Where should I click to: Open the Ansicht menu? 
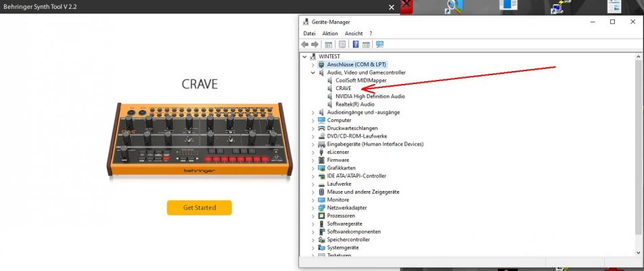354,33
